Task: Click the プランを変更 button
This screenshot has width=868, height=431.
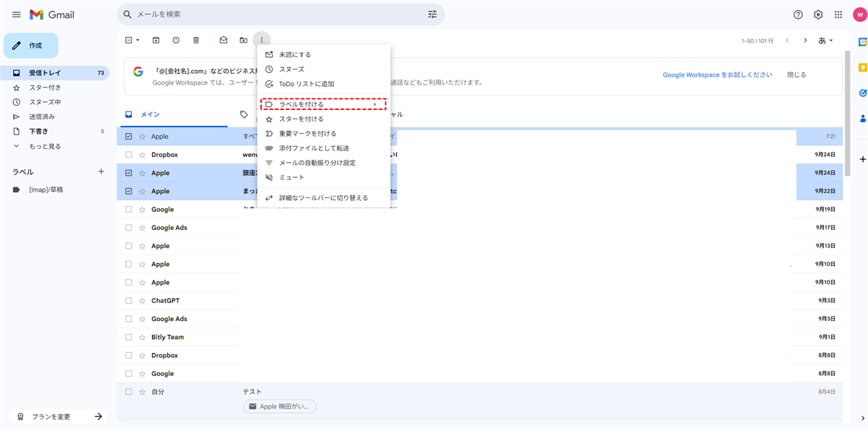Action: click(x=59, y=417)
